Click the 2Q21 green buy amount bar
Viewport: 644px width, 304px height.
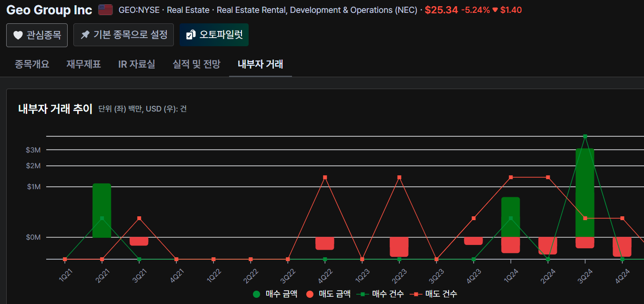click(x=101, y=210)
